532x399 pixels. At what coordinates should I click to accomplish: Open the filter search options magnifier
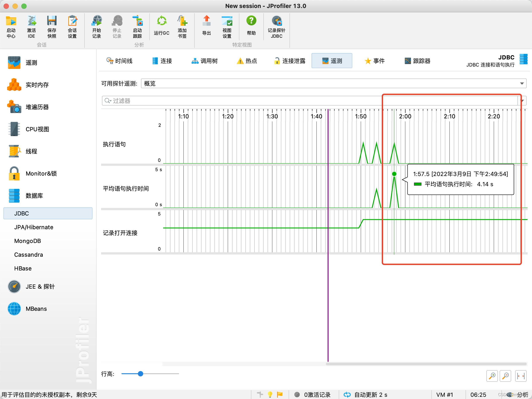(x=108, y=101)
